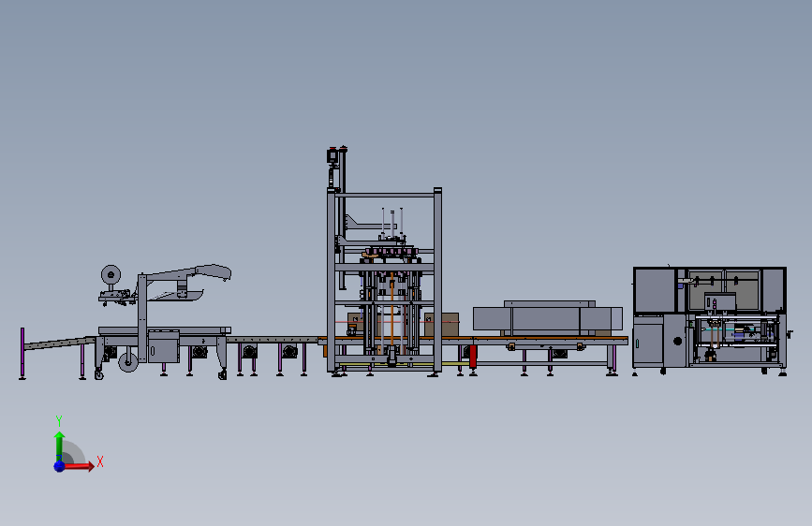Screen dimensions: 812x526
Task: Select the tape roll wheel on the left sealer
Action: tap(111, 274)
